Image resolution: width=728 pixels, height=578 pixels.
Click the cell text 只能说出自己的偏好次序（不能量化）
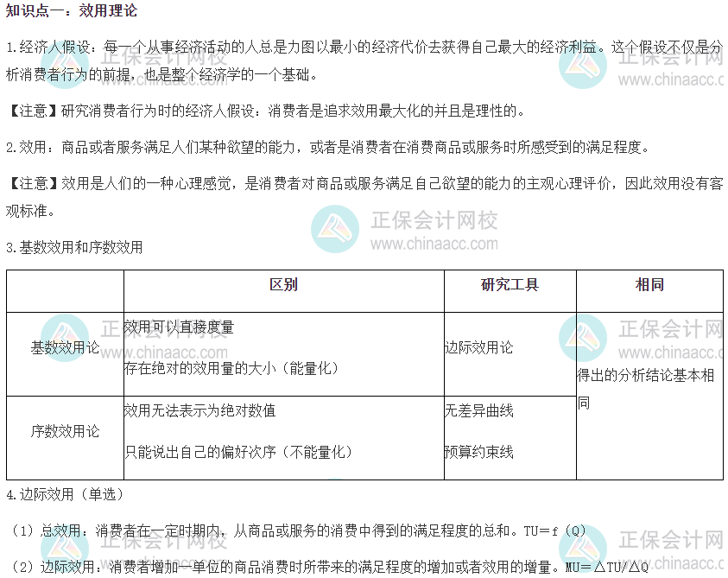pyautogui.click(x=238, y=452)
